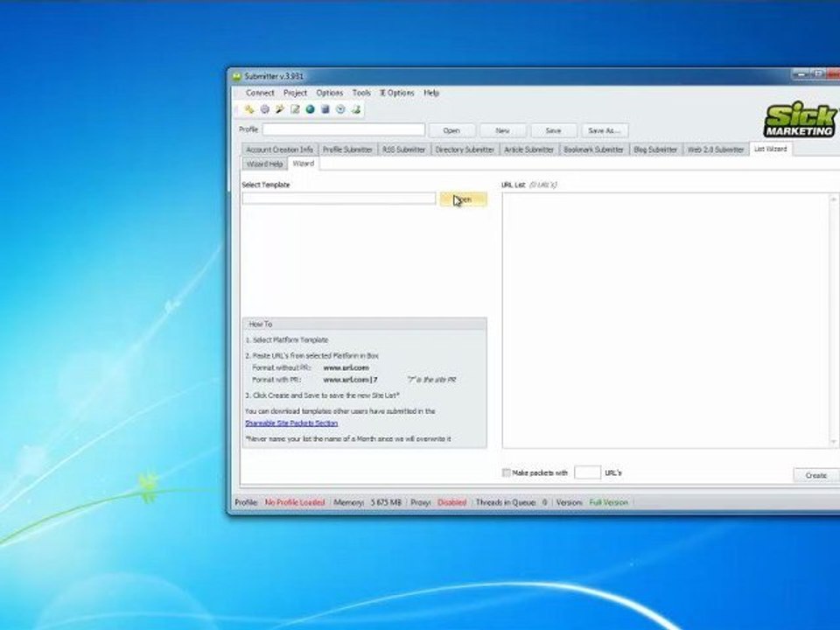This screenshot has height=630, width=840.
Task: Click the Full Version status text
Action: pyautogui.click(x=608, y=502)
